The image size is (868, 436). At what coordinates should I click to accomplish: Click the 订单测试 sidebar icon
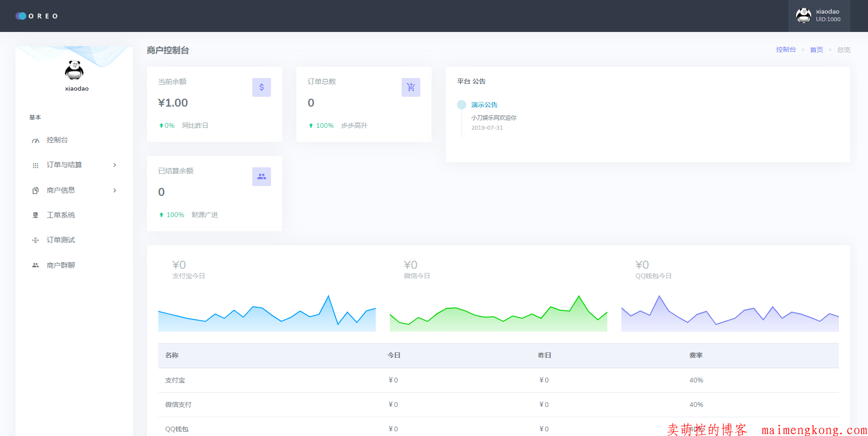35,240
